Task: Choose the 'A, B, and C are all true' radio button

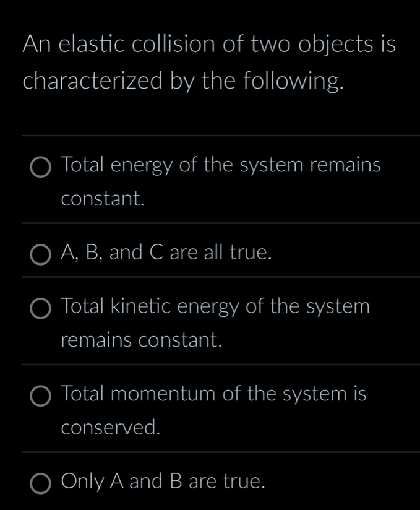Action: click(42, 254)
